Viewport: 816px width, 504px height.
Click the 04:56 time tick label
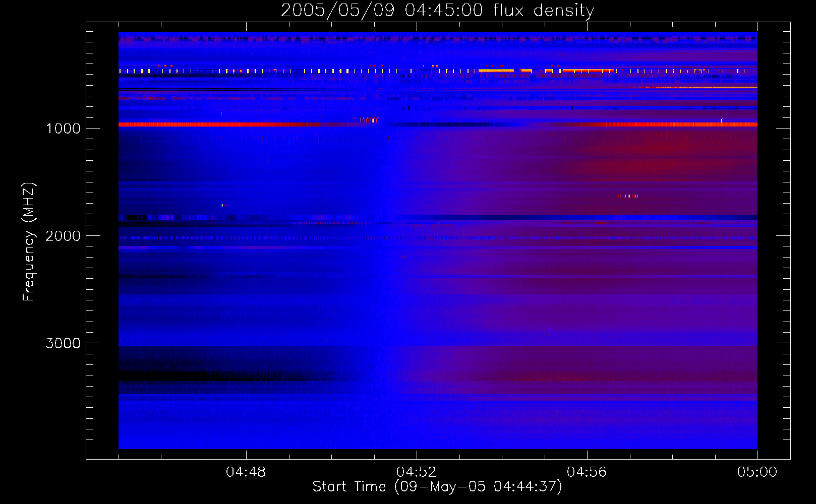[x=587, y=472]
